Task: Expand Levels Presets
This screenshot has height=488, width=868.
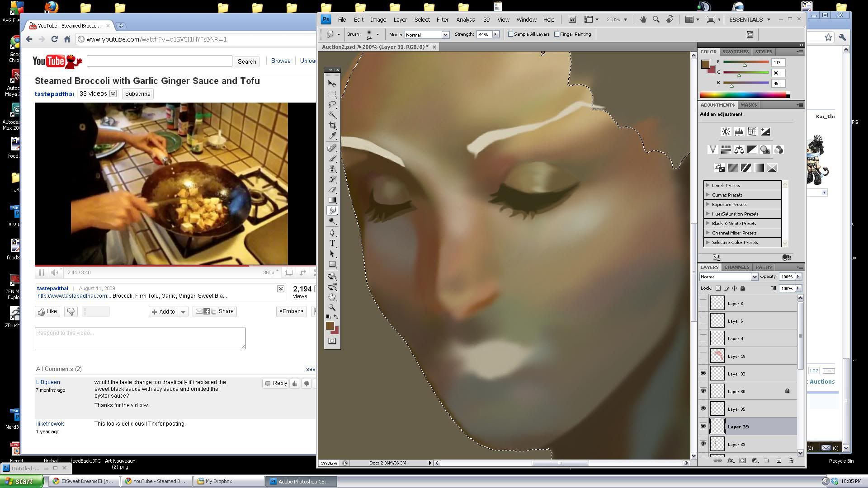Action: click(708, 185)
